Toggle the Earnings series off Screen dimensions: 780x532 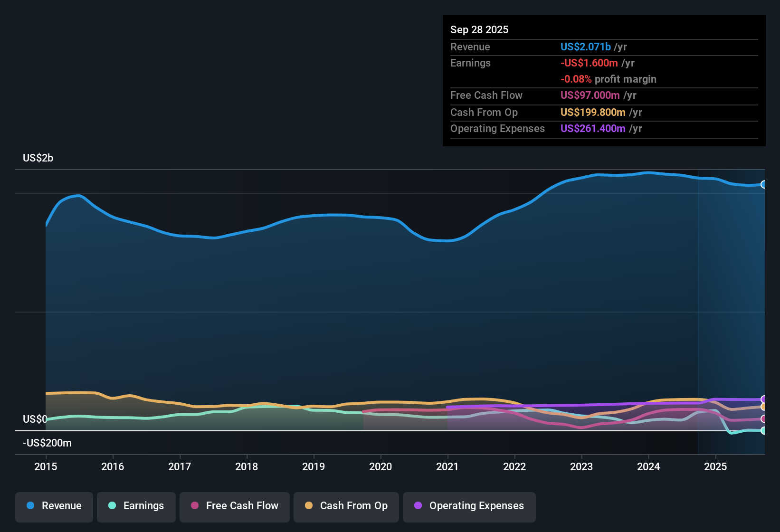pos(136,506)
